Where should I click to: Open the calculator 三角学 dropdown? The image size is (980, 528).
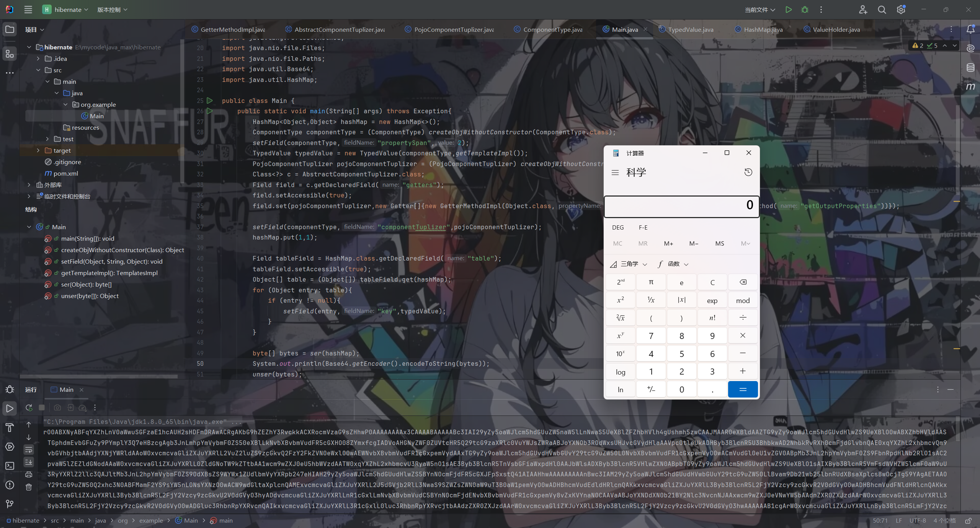[629, 264]
